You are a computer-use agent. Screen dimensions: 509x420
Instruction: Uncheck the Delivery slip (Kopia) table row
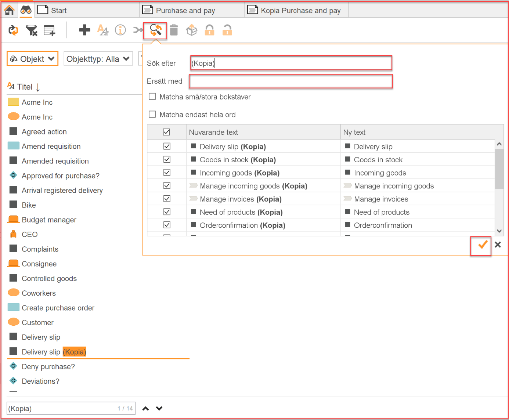pos(167,146)
